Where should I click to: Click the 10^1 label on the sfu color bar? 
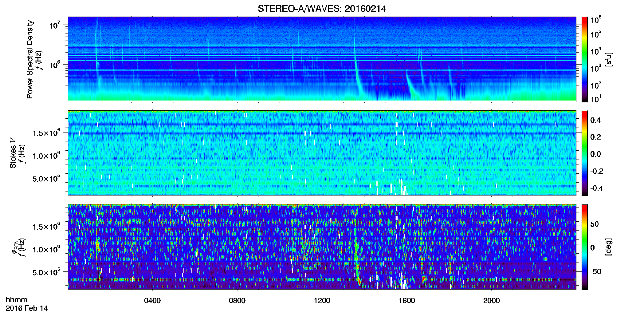(x=596, y=99)
